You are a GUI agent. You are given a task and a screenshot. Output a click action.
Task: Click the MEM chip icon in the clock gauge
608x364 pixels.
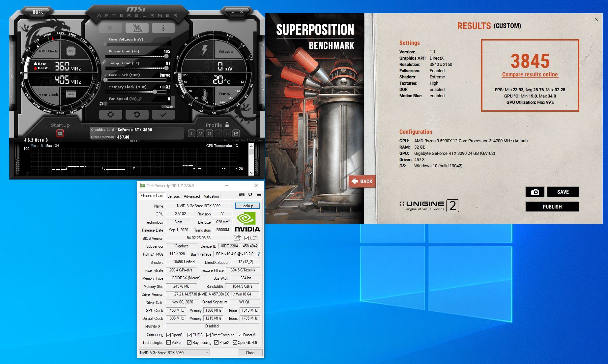(x=71, y=95)
